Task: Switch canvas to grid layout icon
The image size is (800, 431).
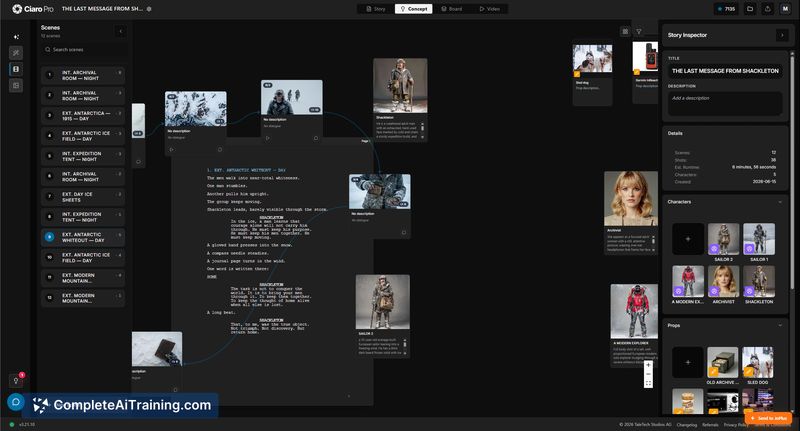Action: click(625, 32)
